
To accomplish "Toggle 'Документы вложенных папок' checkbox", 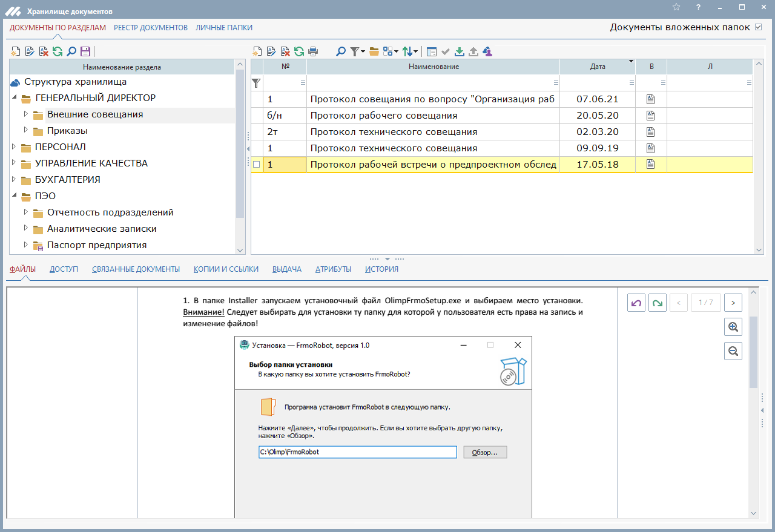I will (758, 27).
